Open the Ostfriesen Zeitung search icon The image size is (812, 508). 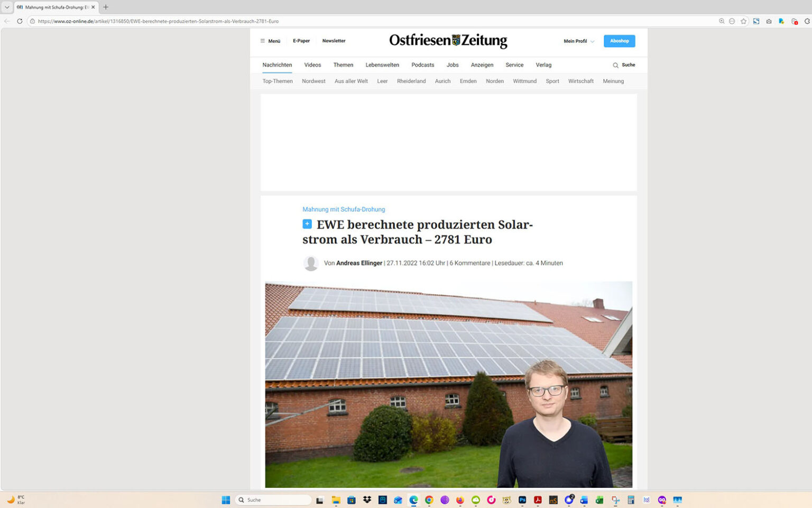[x=614, y=65]
